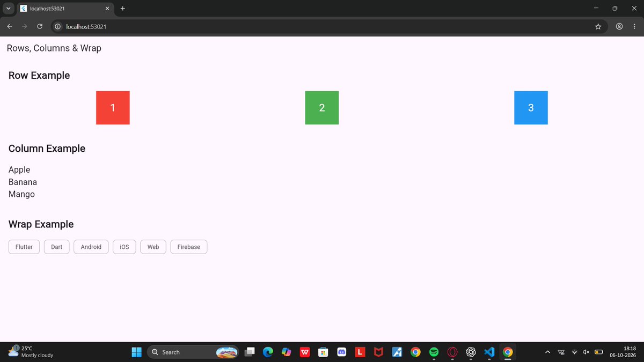Open Discord from the taskbar
This screenshot has height=362, width=644.
pyautogui.click(x=341, y=352)
